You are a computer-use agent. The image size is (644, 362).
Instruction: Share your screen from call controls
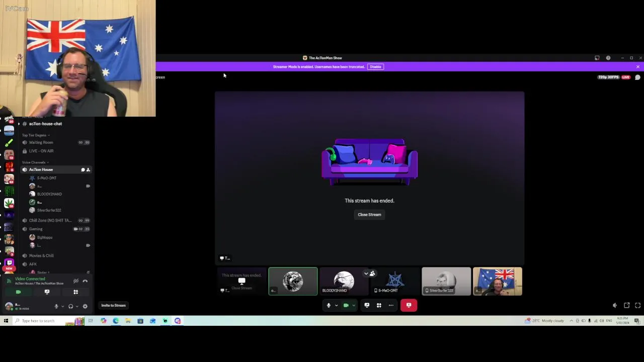click(x=367, y=305)
